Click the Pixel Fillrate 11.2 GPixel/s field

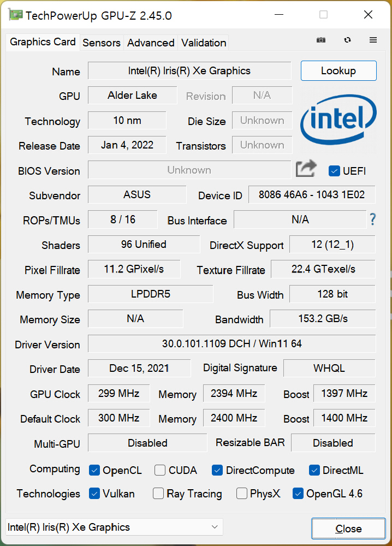coord(134,269)
